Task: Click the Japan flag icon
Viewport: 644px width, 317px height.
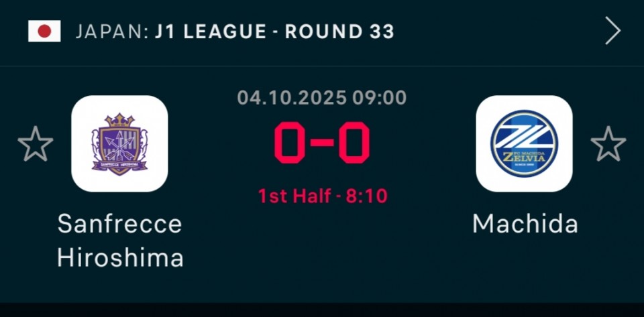Action: [x=44, y=31]
